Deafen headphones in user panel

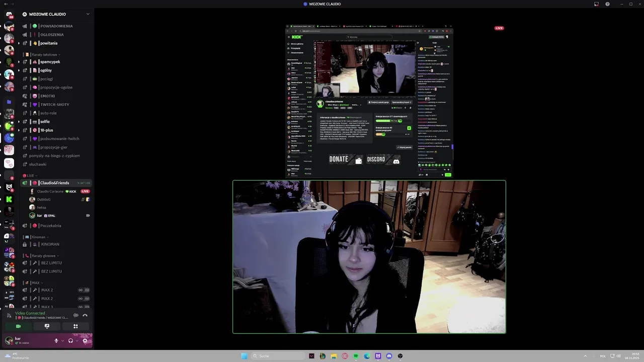click(x=70, y=340)
